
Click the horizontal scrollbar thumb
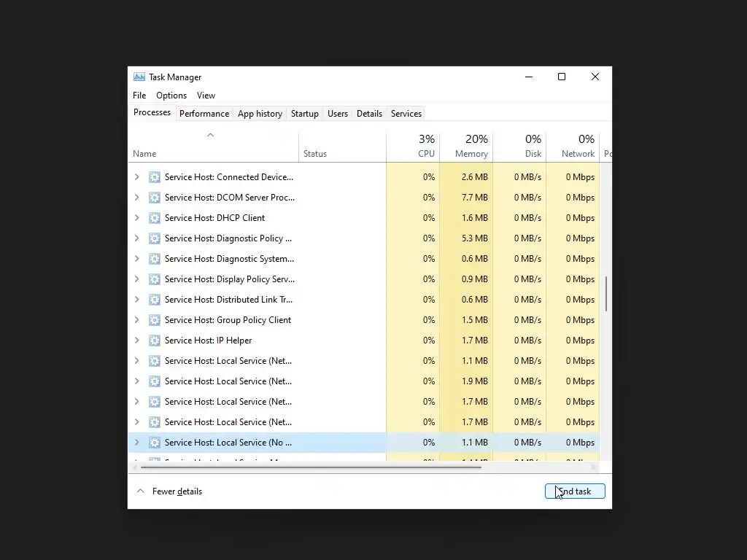click(x=311, y=467)
